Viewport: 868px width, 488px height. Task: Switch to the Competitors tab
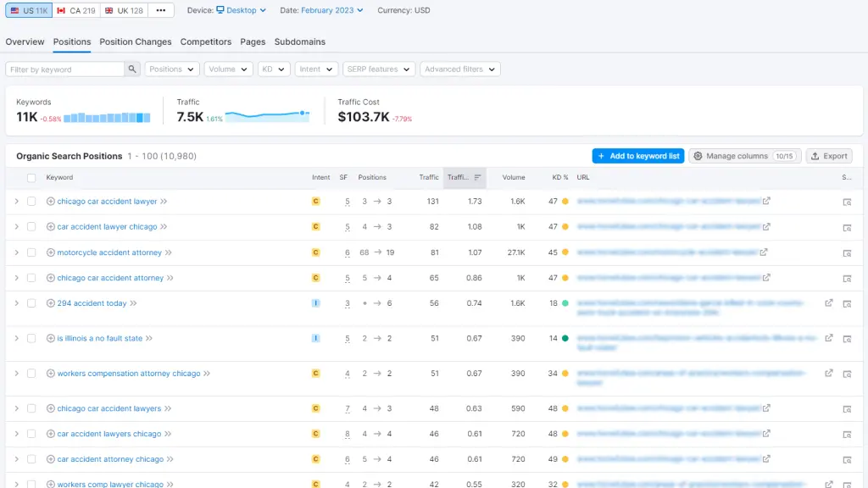[x=206, y=42]
